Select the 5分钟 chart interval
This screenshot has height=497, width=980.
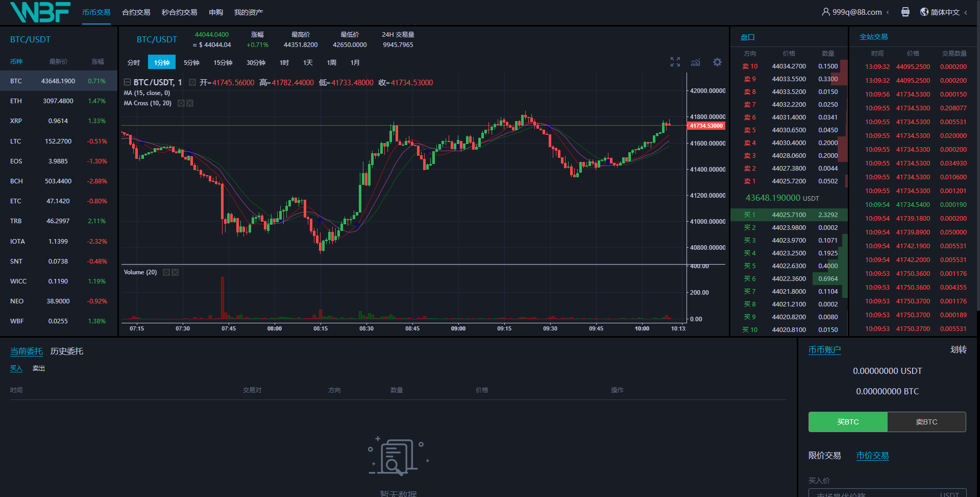[191, 62]
